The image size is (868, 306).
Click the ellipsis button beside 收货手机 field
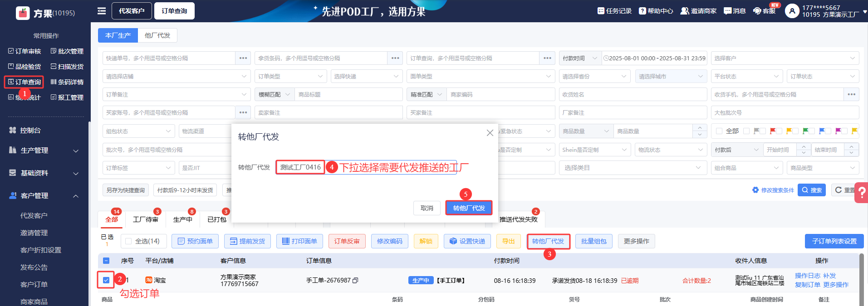click(x=851, y=94)
